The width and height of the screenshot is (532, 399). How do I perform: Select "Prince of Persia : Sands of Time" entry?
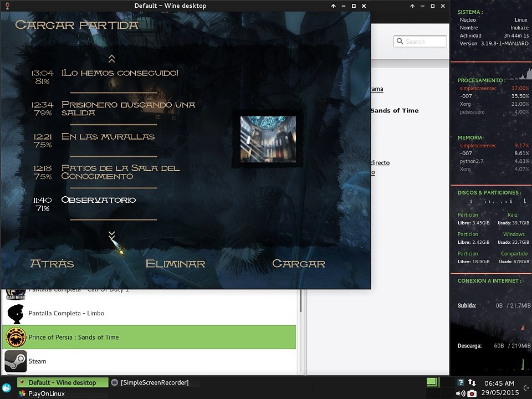point(149,337)
